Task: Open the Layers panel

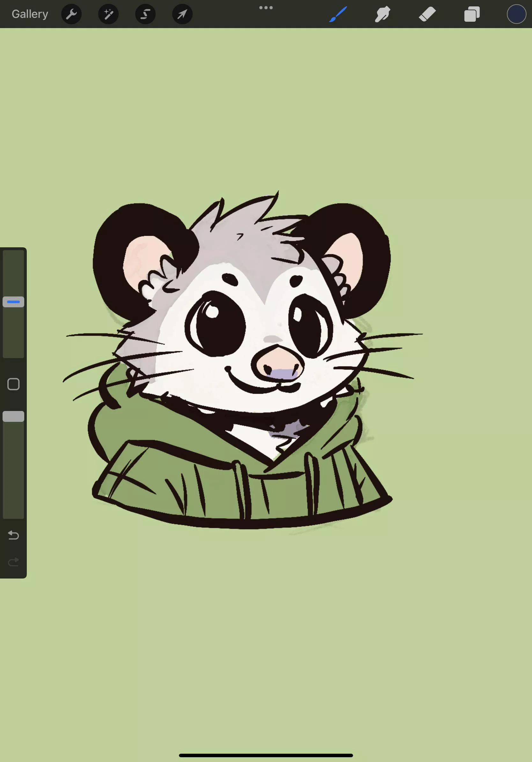Action: pyautogui.click(x=472, y=14)
